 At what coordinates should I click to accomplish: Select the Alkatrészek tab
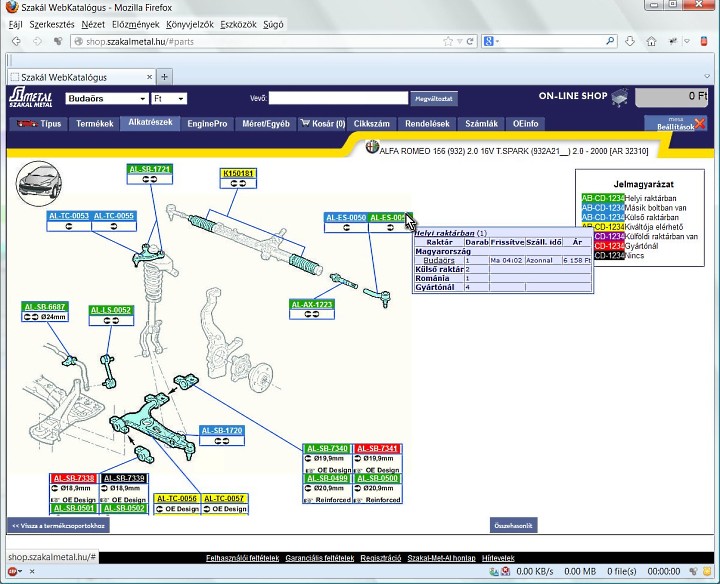tap(150, 123)
